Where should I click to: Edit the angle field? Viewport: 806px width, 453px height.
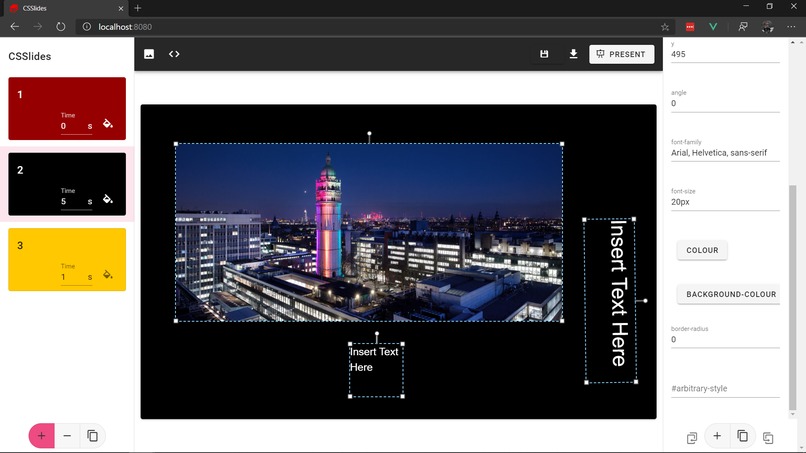pos(725,103)
